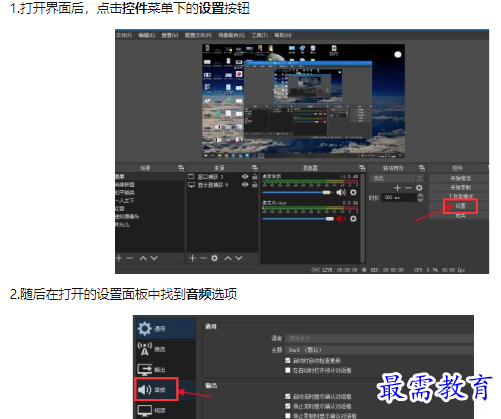This screenshot has height=419, width=501.
Task: Open the 编辑(E) menu in OBS
Action: tap(147, 35)
